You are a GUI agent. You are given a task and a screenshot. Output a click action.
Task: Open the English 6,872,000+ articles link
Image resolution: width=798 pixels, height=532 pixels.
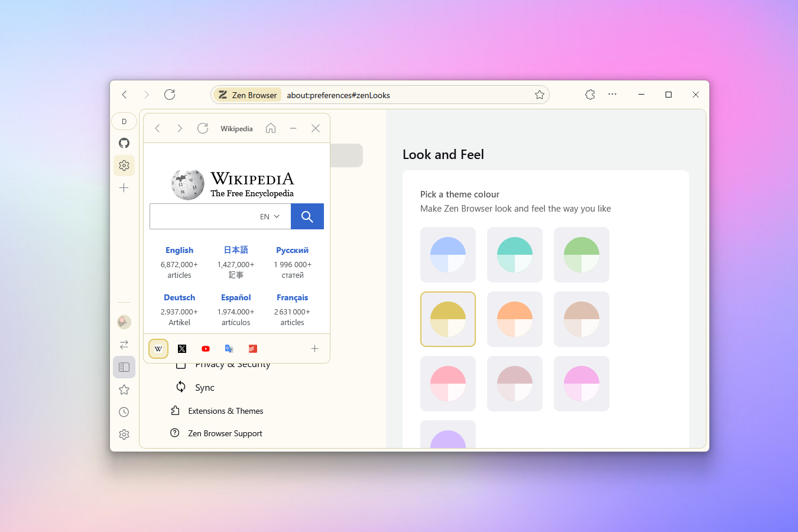tap(179, 250)
